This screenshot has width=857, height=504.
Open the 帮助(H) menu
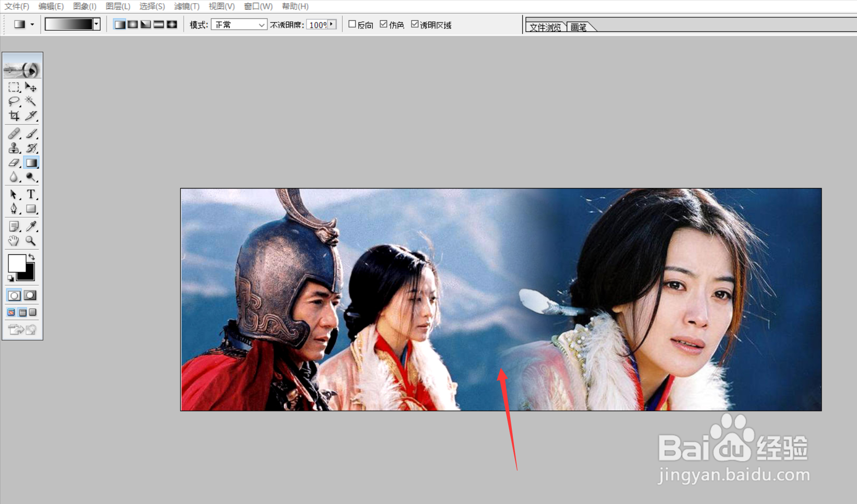coord(295,6)
